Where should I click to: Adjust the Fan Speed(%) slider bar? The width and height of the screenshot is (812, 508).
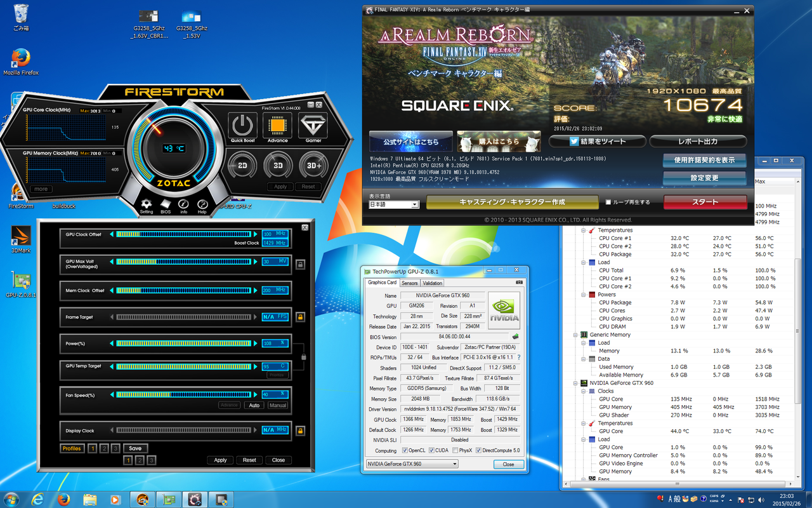coord(185,395)
